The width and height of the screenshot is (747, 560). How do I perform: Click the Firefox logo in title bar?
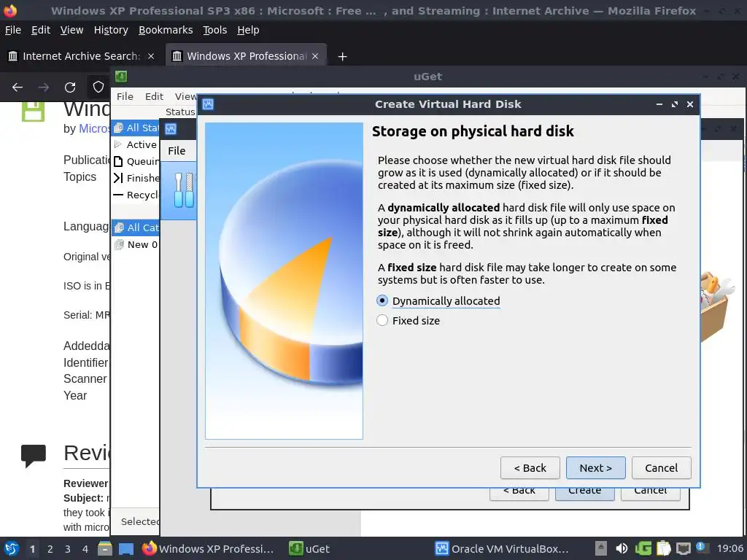10,10
